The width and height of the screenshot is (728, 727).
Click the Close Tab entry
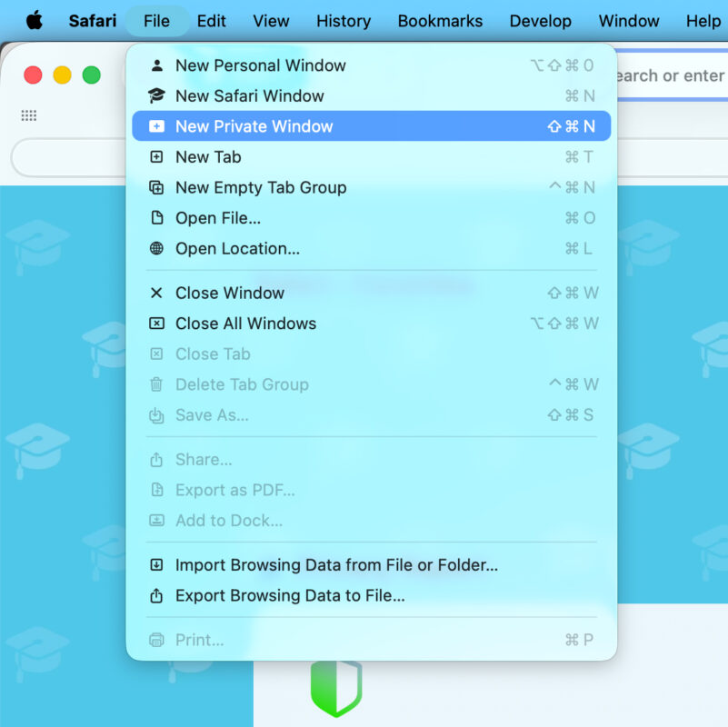click(x=372, y=354)
